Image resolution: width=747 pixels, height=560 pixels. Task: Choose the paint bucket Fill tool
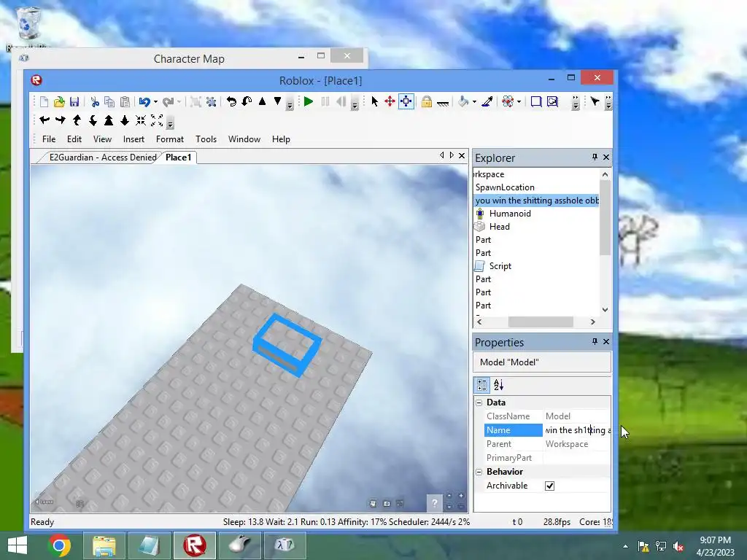tap(463, 101)
